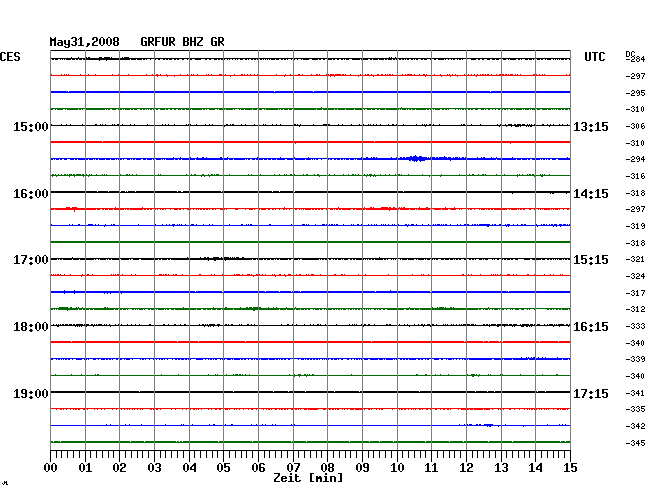Select minute label 02 on time axis
This screenshot has width=650, height=494.
pyautogui.click(x=119, y=468)
